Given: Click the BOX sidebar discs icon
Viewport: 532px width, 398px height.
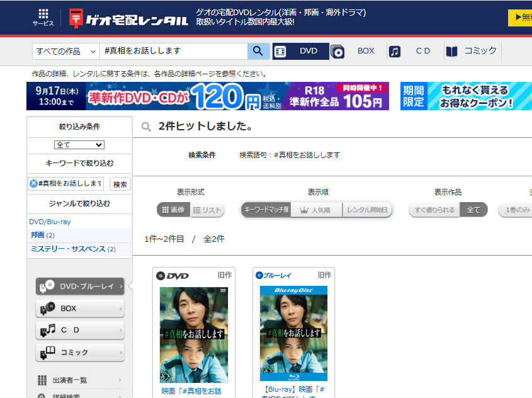Looking at the screenshot, I should tap(47, 308).
